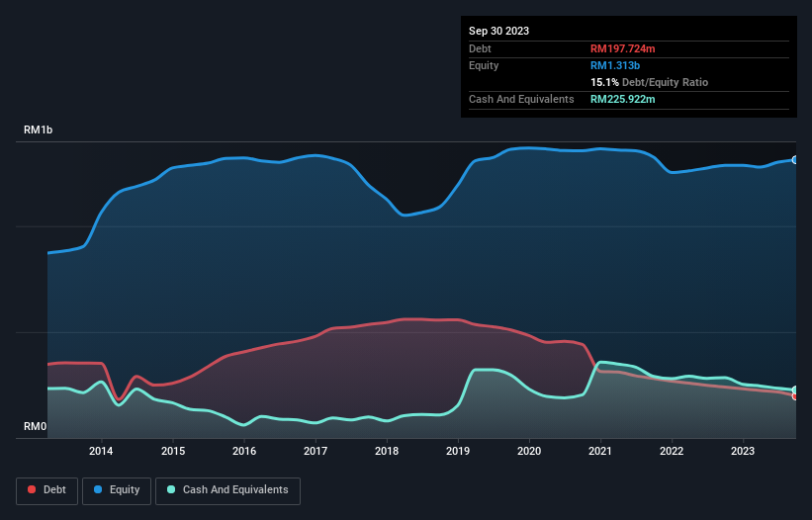The height and width of the screenshot is (520, 812).
Task: Select the 2019 x-axis label
Action: (458, 452)
